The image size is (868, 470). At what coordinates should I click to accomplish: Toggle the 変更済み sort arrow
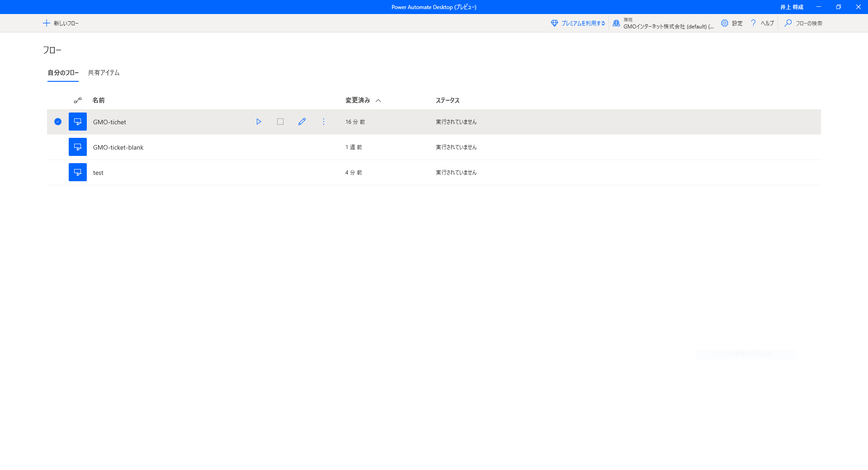[x=378, y=100]
